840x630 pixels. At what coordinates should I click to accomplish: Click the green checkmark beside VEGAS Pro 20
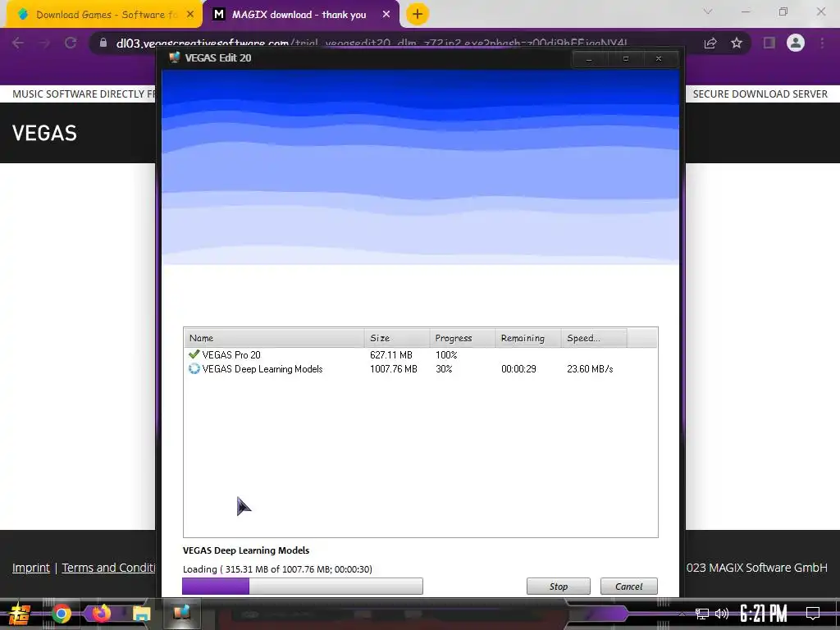194,354
